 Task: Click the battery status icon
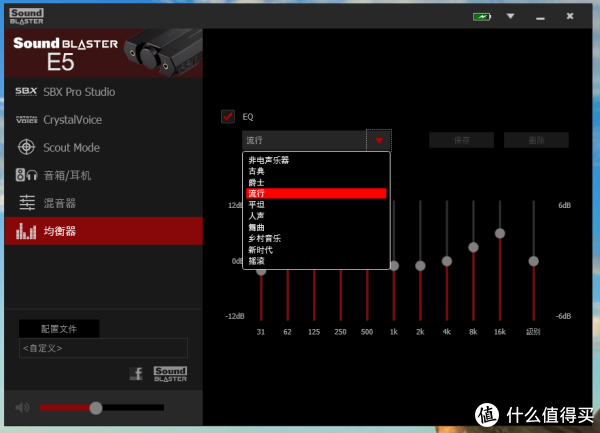(482, 16)
